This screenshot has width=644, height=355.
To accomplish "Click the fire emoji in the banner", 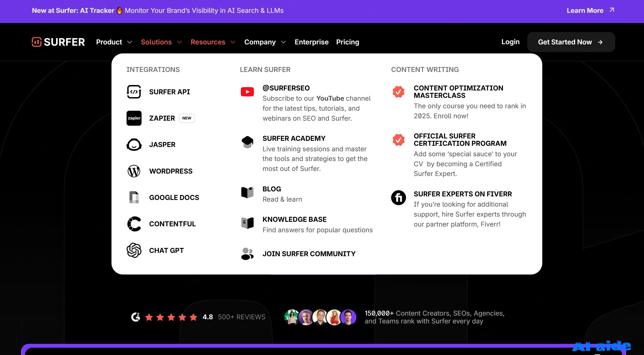I will 120,10.
